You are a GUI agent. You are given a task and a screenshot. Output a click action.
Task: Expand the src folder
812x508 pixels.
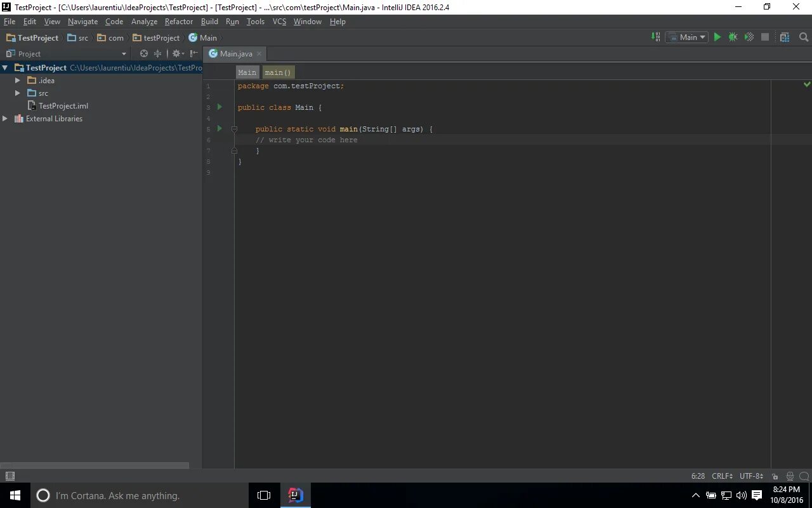coord(18,93)
